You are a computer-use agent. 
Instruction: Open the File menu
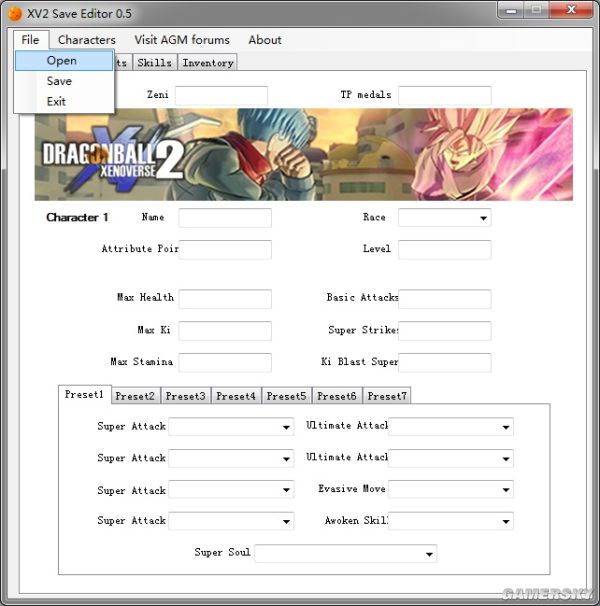[31, 40]
